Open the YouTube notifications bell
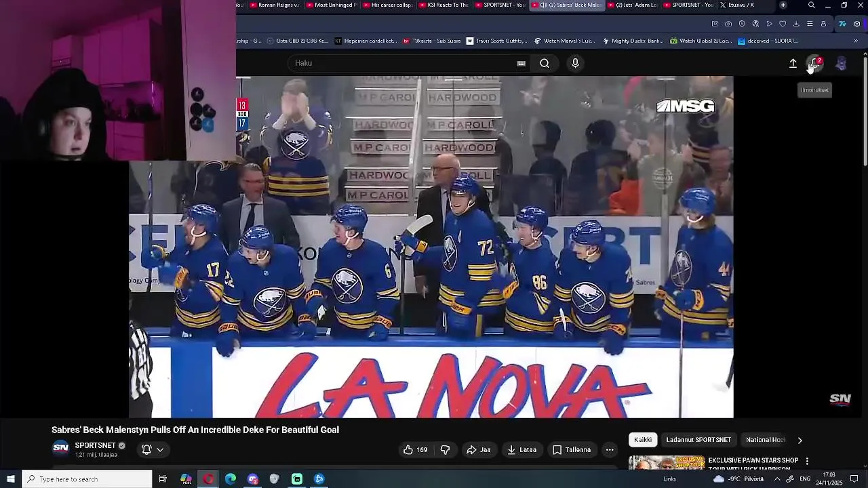The height and width of the screenshot is (488, 868). [x=815, y=64]
